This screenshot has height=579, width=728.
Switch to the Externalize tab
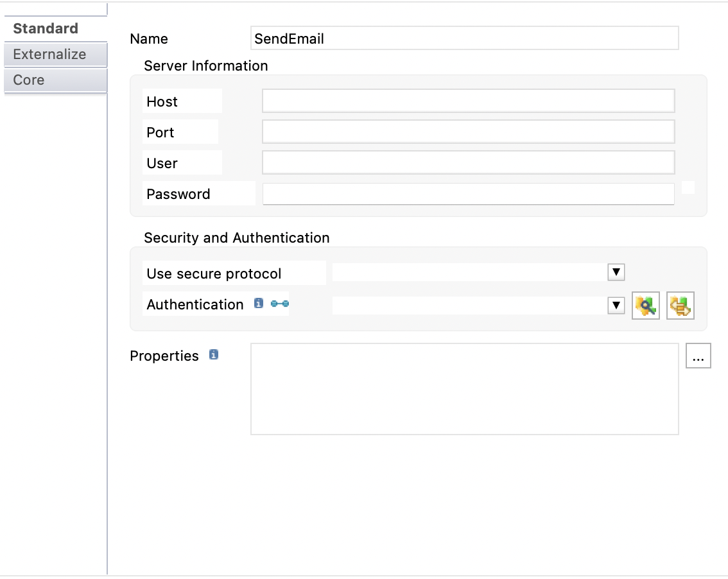tap(49, 54)
